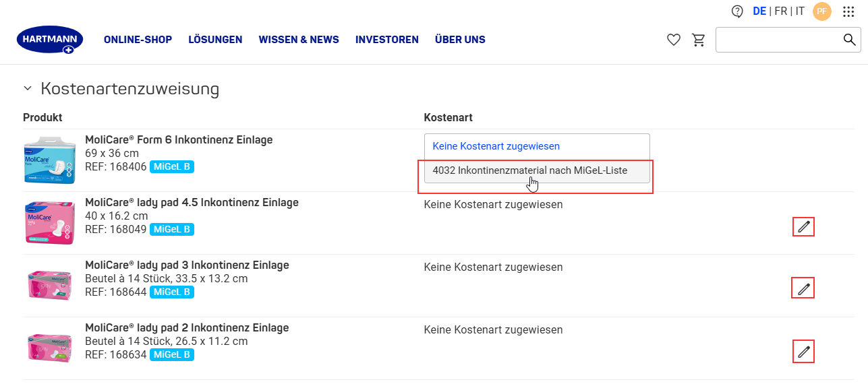Click the Produkt column header
This screenshot has height=384, width=868.
(42, 118)
